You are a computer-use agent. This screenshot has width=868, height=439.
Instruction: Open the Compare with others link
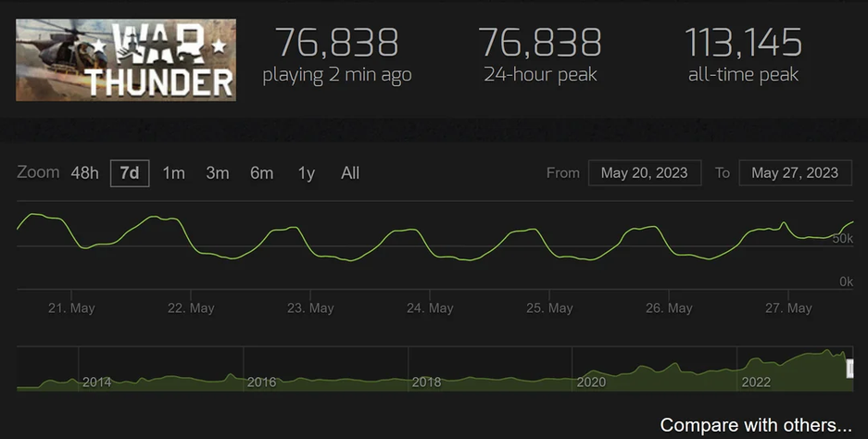pos(756,425)
